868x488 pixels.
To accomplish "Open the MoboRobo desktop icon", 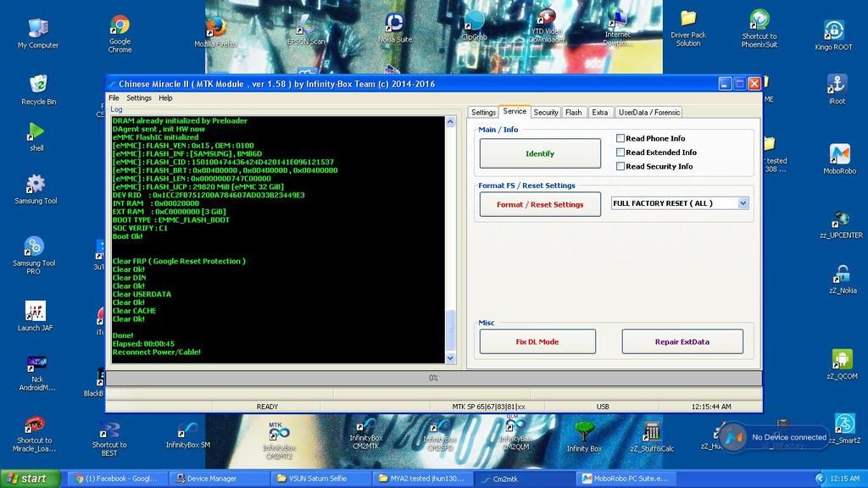I will (839, 154).
